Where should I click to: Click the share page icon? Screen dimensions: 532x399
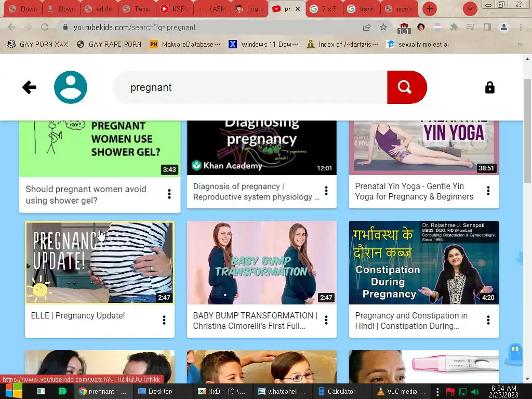tap(367, 27)
